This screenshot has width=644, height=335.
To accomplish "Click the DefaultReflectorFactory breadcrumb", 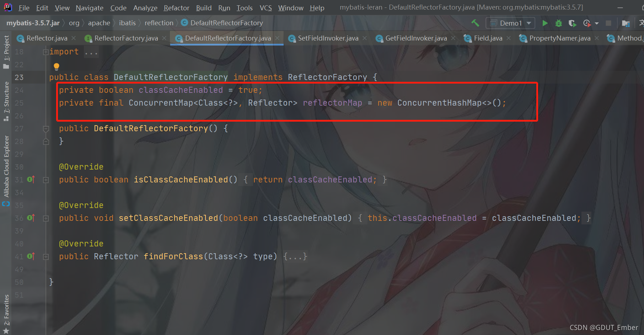I will coord(222,23).
